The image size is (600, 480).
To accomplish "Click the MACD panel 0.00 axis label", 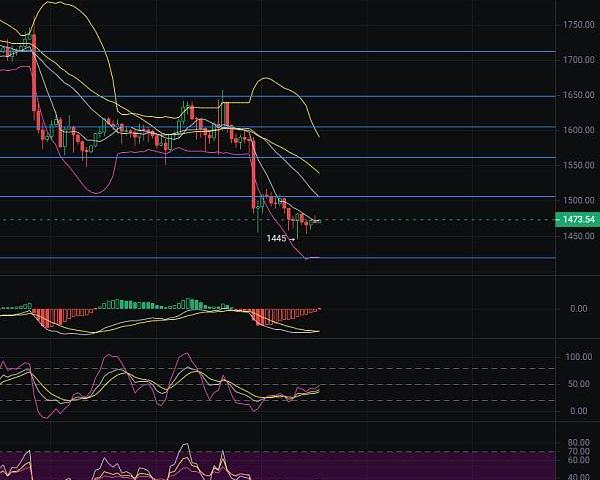I will pos(578,308).
